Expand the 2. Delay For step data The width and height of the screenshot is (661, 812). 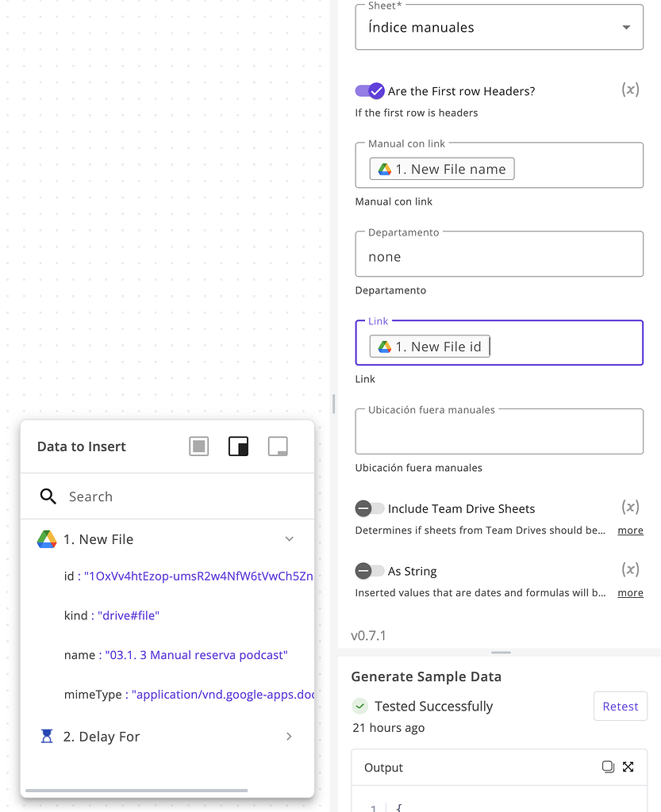click(290, 736)
